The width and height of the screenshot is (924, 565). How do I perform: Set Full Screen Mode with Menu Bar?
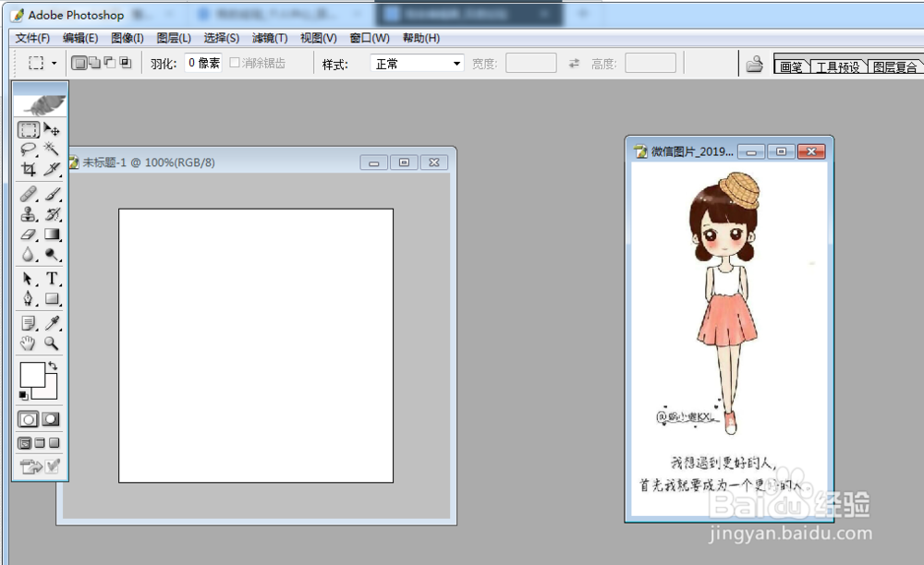pos(40,443)
